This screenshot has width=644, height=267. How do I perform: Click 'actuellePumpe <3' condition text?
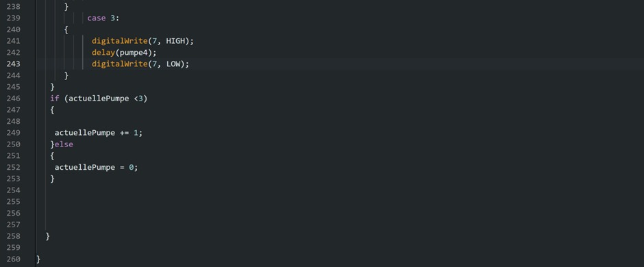coord(106,99)
